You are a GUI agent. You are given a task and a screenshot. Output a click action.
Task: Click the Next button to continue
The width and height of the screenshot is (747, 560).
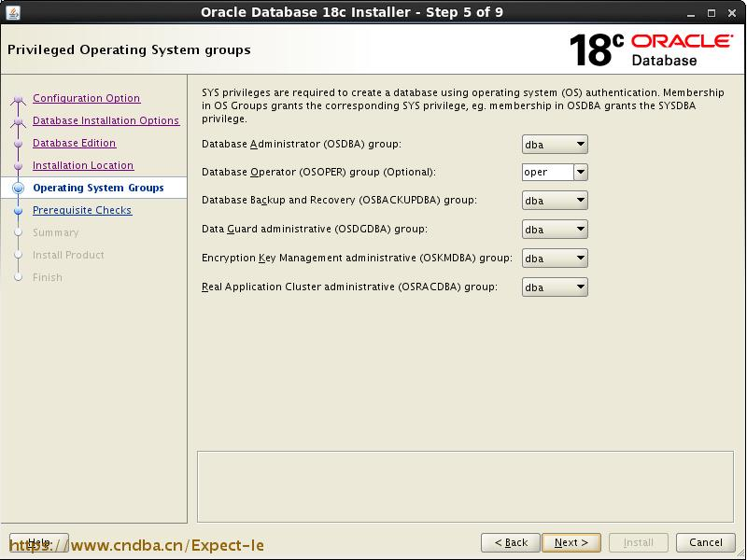[571, 542]
